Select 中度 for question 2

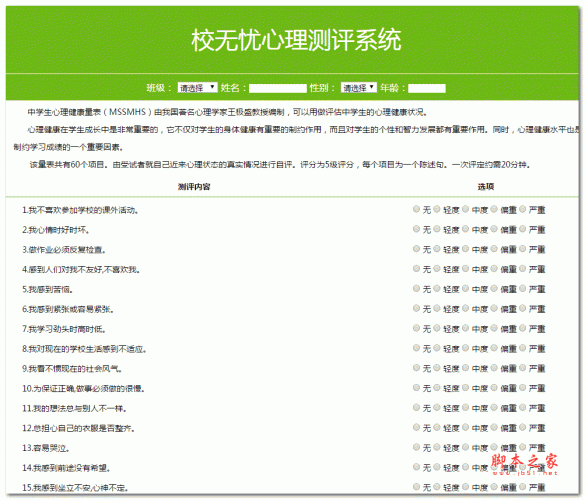click(465, 229)
